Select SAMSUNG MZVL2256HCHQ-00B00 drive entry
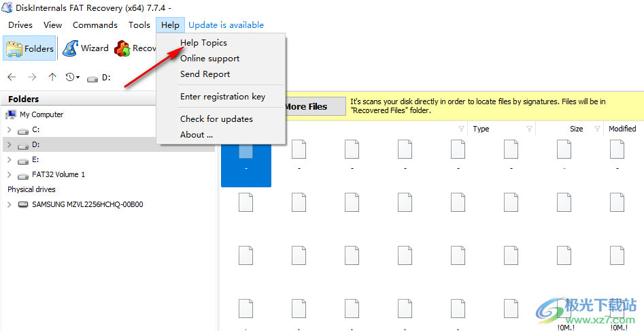This screenshot has width=644, height=331. click(x=88, y=204)
